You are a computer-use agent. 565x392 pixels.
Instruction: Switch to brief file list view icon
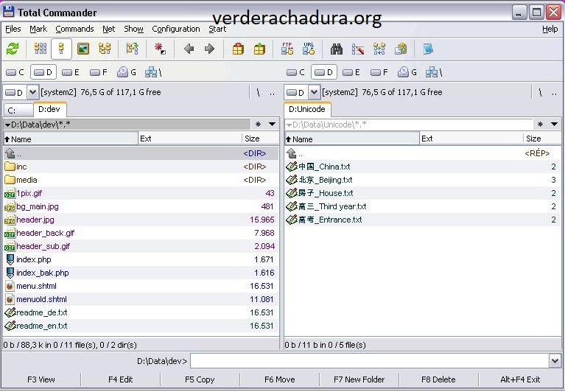tap(41, 49)
